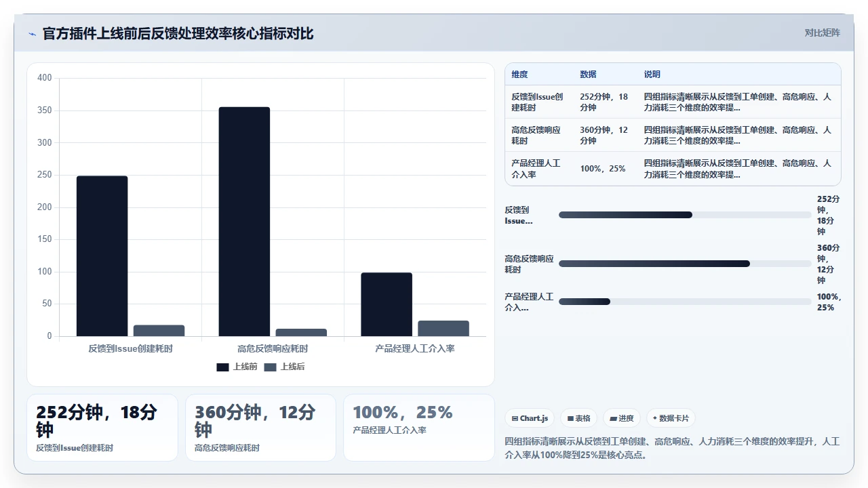Click the y-axis value 400
This screenshot has height=488, width=868.
click(x=45, y=78)
